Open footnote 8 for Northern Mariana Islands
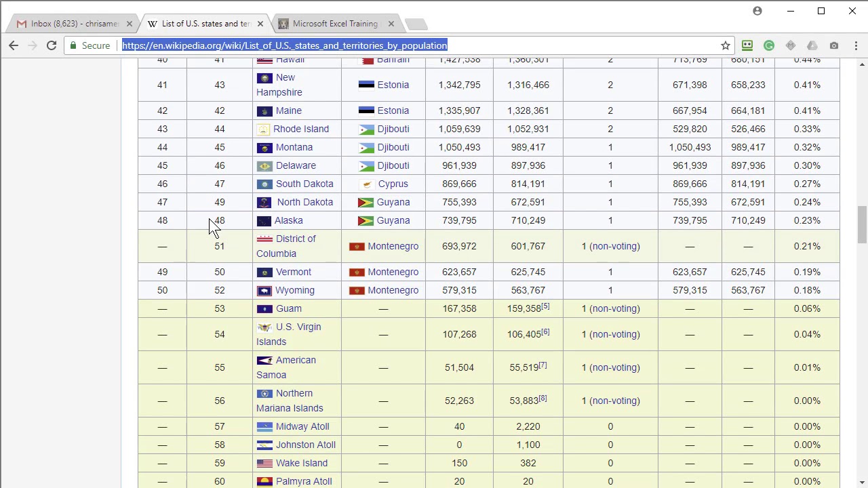Image resolution: width=868 pixels, height=488 pixels. (x=542, y=399)
